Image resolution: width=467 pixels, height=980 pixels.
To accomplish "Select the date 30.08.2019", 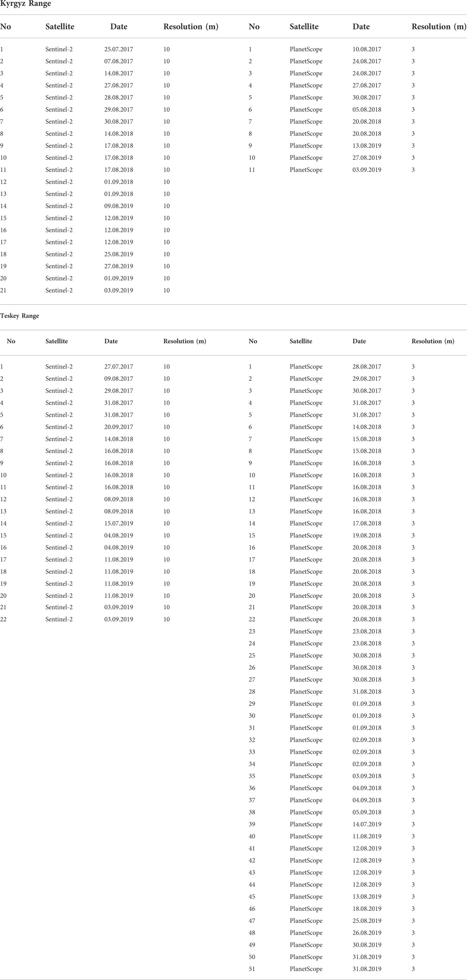I will (367, 945).
